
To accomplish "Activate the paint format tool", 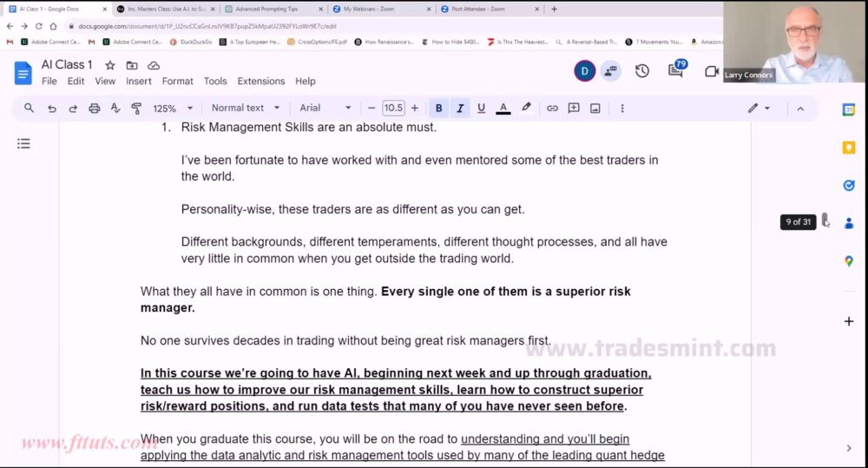I will click(136, 109).
